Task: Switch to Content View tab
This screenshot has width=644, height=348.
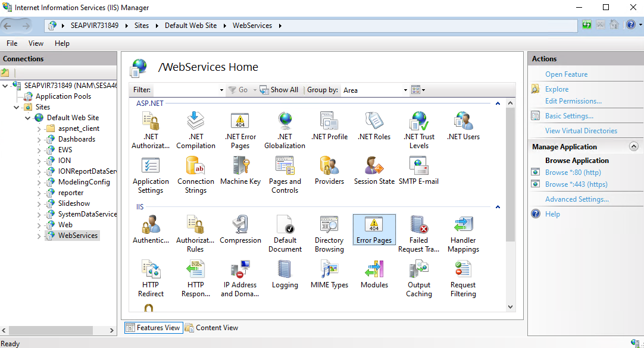Action: pyautogui.click(x=211, y=328)
